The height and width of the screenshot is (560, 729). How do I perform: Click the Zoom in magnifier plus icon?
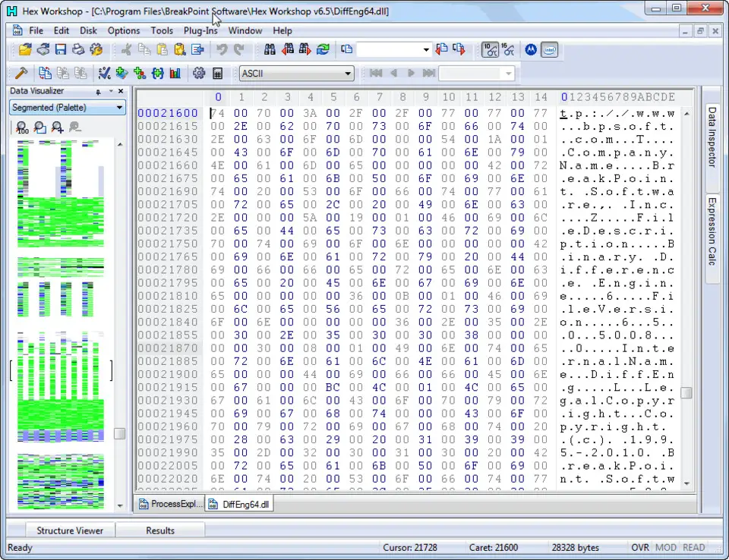tap(58, 127)
